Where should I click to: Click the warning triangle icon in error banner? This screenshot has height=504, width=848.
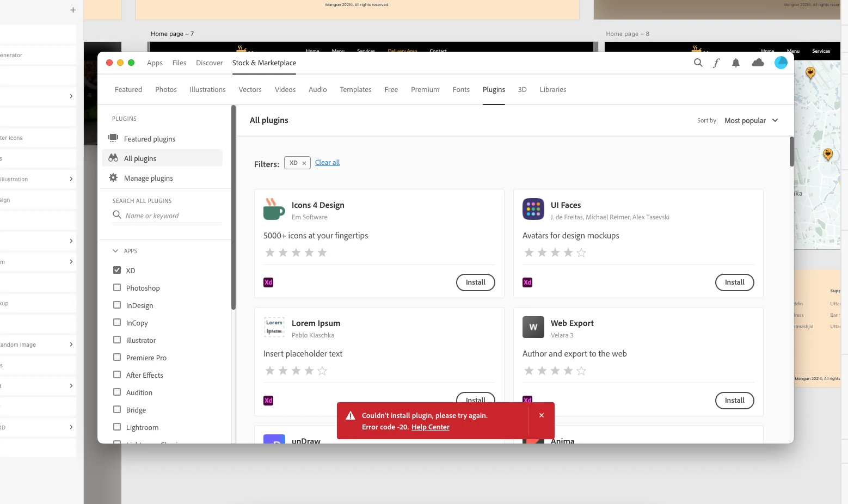(x=351, y=416)
